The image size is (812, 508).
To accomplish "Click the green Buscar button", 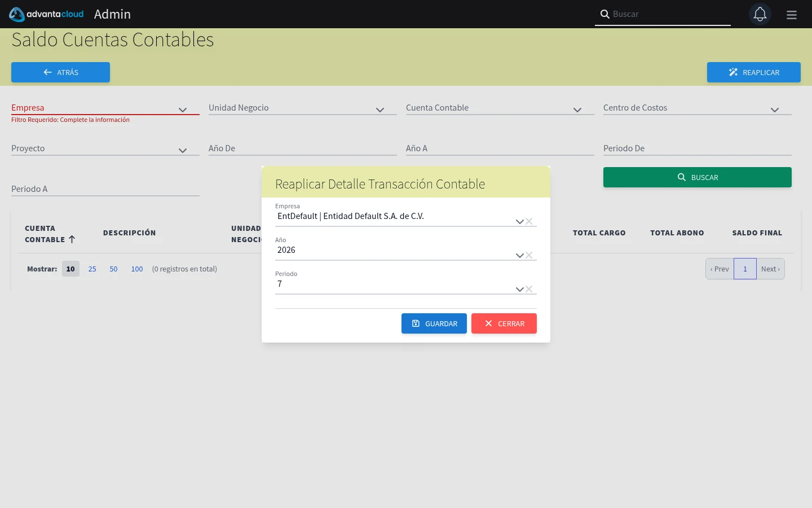I will (698, 177).
